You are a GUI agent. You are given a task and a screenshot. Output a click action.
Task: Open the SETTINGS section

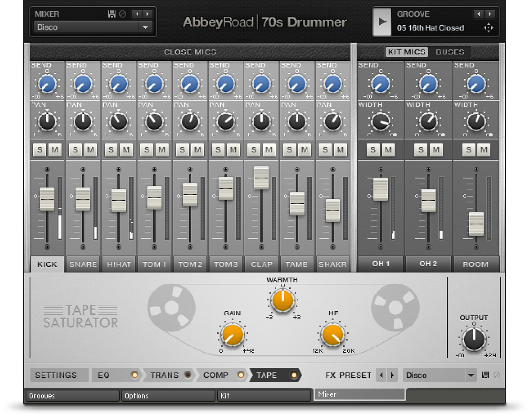59,375
